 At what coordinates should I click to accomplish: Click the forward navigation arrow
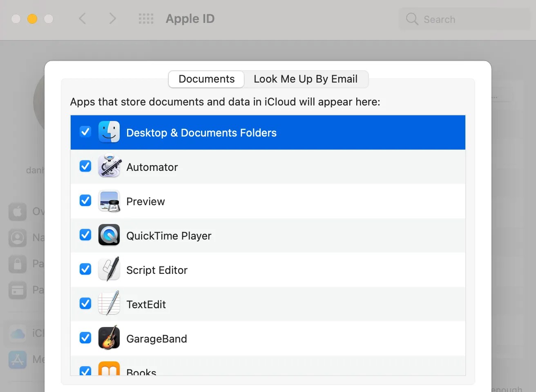pos(113,18)
